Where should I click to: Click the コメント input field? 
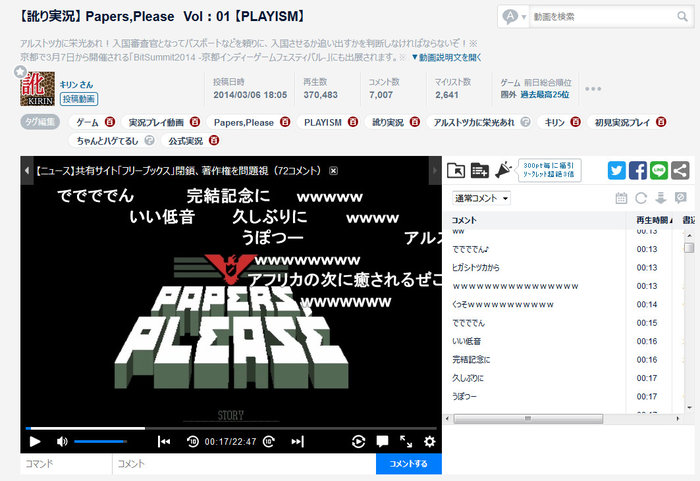click(244, 464)
